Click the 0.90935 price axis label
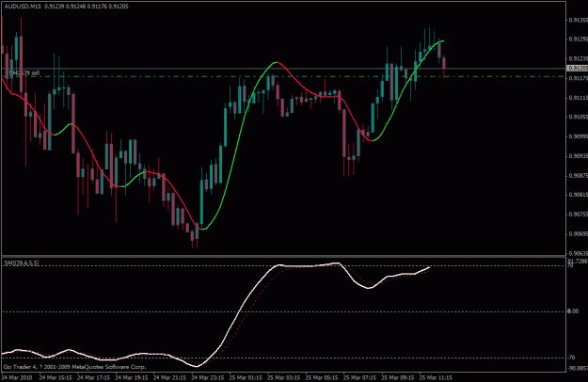Viewport: 588px width, 382px height. [578, 155]
